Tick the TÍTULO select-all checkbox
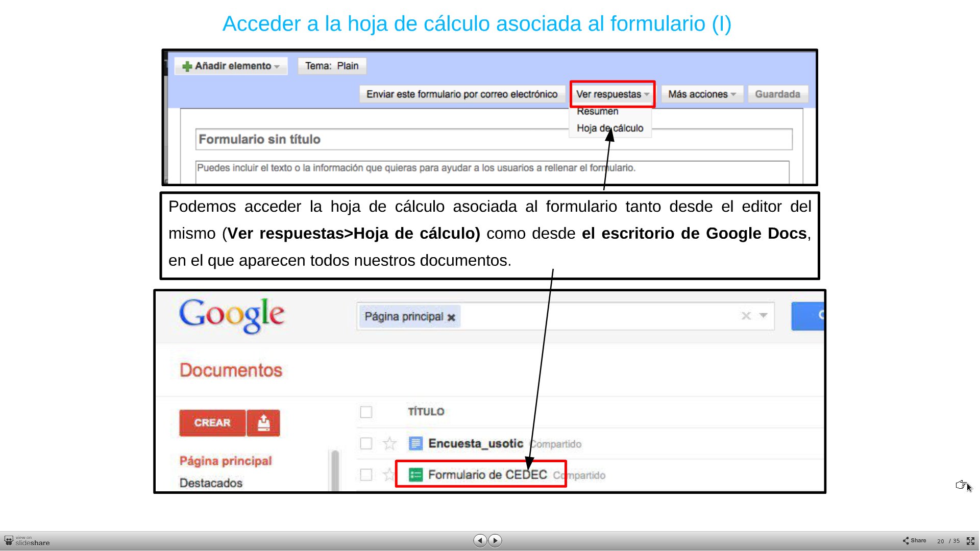Screen dimensions: 980x551 (366, 412)
